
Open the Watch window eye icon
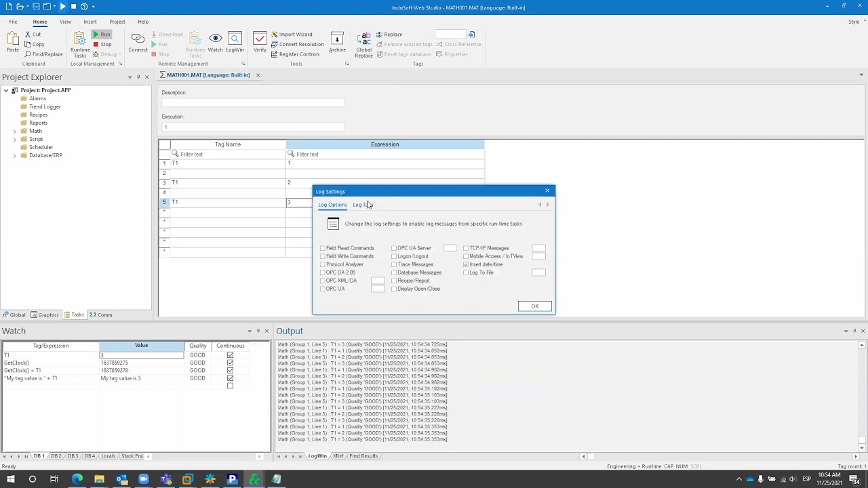click(x=215, y=42)
